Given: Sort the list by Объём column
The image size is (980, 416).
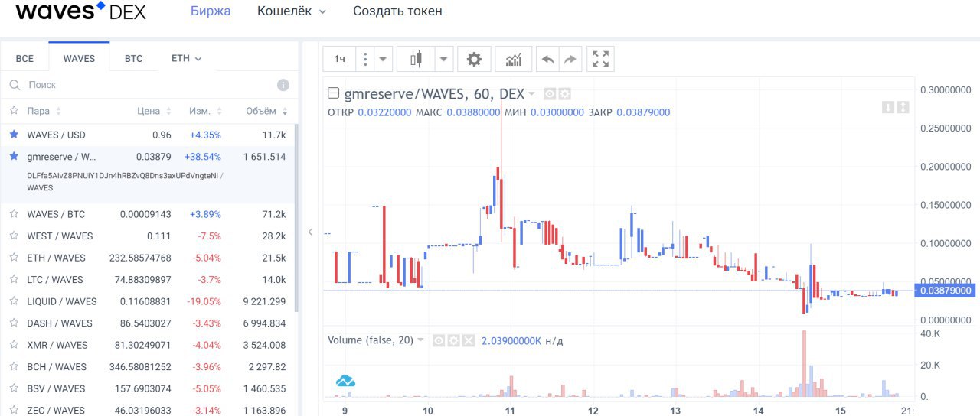Looking at the screenshot, I should 266,111.
